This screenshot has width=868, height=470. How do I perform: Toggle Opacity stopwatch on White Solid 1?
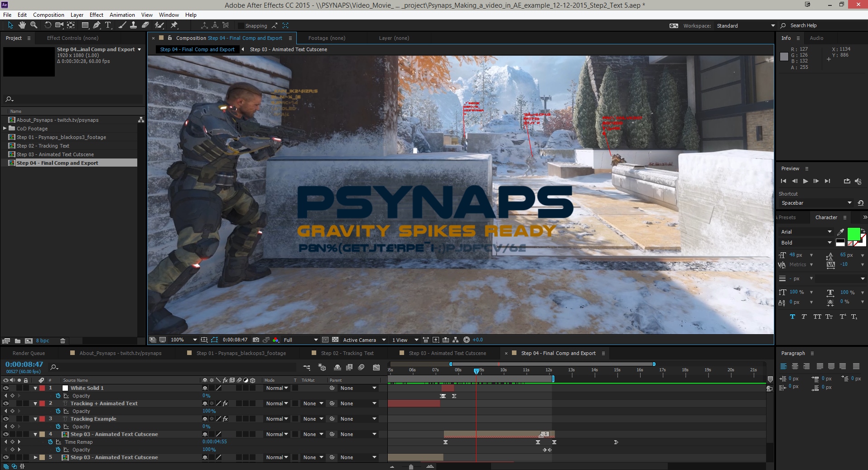[x=58, y=396]
